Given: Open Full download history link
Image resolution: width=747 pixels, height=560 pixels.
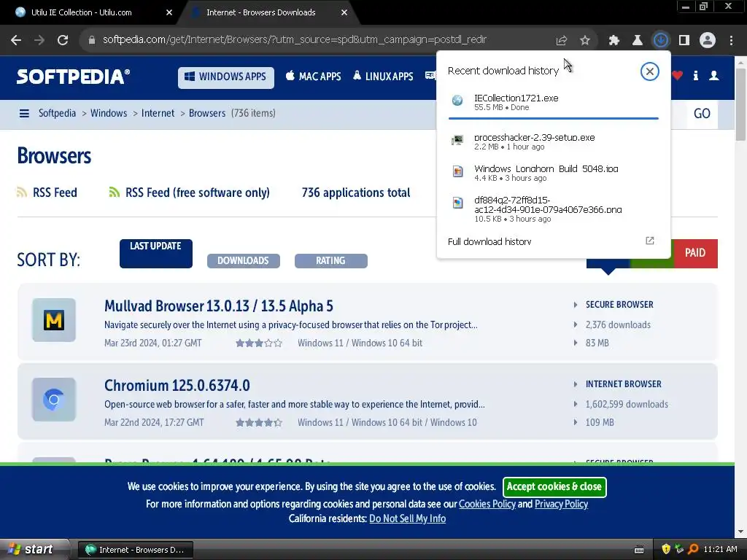Looking at the screenshot, I should pyautogui.click(x=489, y=241).
